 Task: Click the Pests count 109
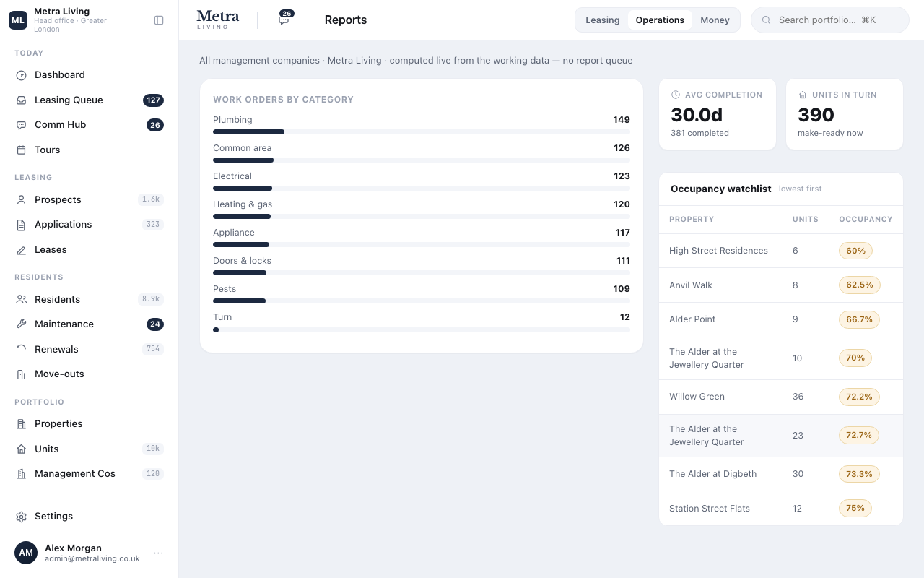pyautogui.click(x=622, y=289)
